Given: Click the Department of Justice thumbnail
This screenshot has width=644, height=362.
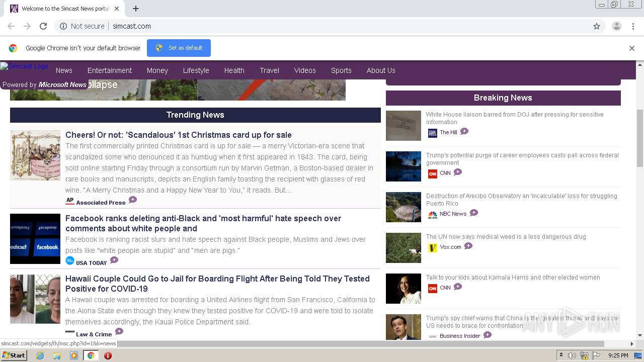Looking at the screenshot, I should pyautogui.click(x=404, y=126).
